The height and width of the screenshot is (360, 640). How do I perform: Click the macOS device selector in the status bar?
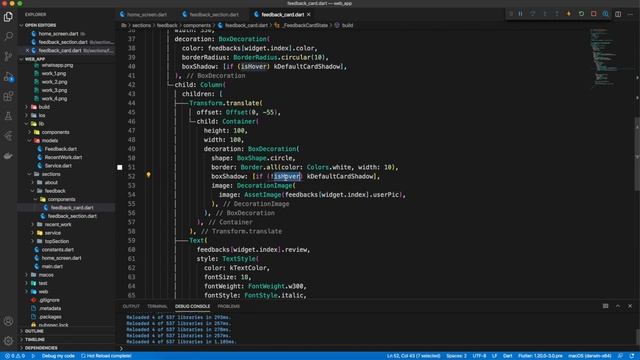click(x=589, y=356)
